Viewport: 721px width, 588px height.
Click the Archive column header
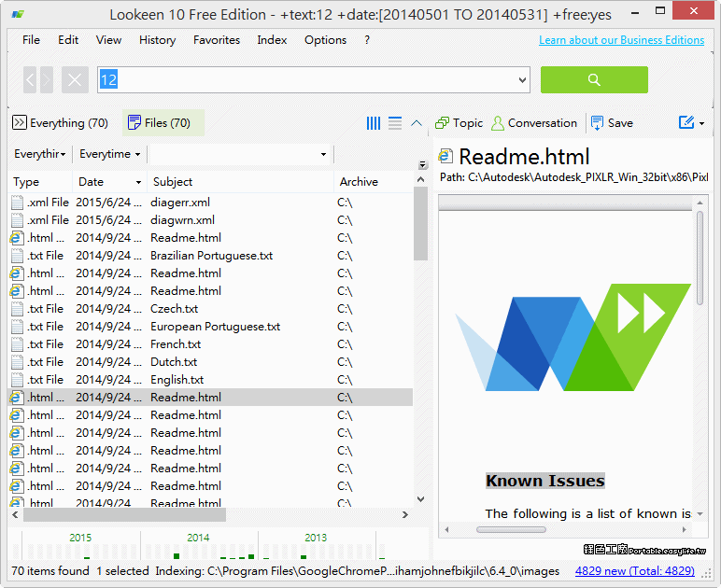click(x=373, y=182)
